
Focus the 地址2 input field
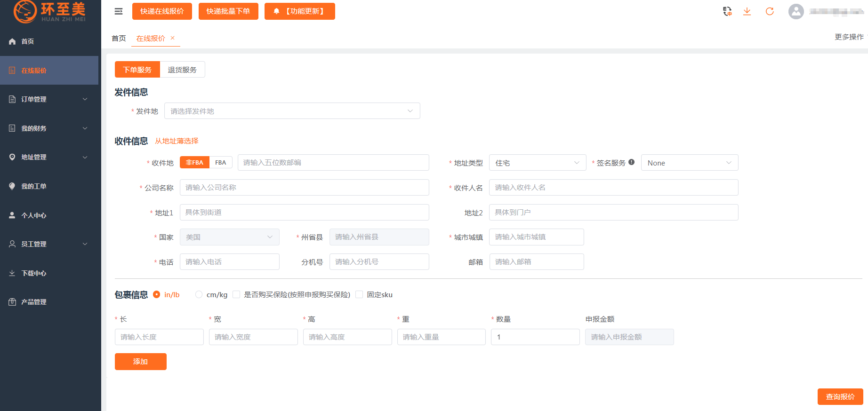point(614,212)
